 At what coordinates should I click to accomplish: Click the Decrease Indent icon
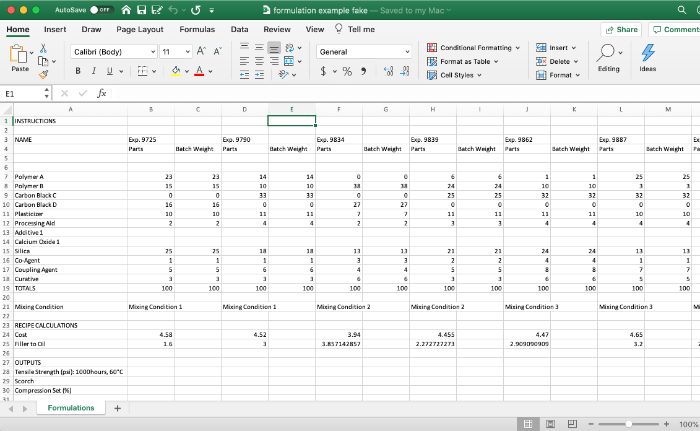(244, 75)
